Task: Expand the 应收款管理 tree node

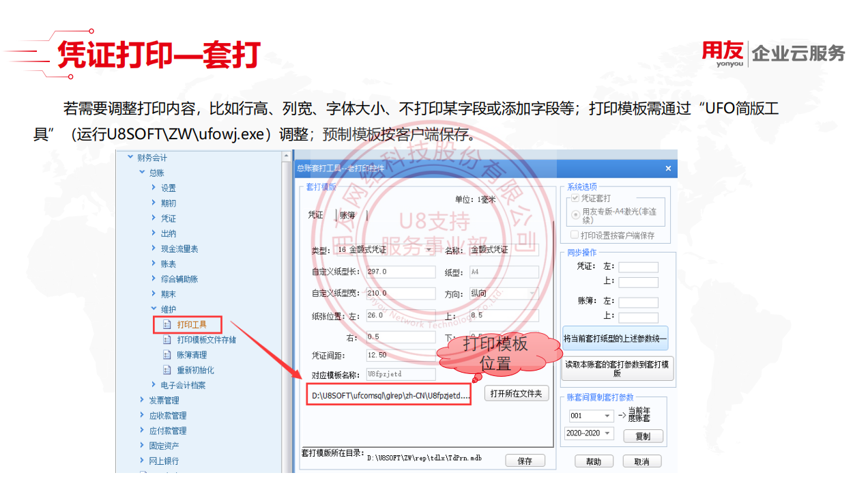Action: click(142, 415)
